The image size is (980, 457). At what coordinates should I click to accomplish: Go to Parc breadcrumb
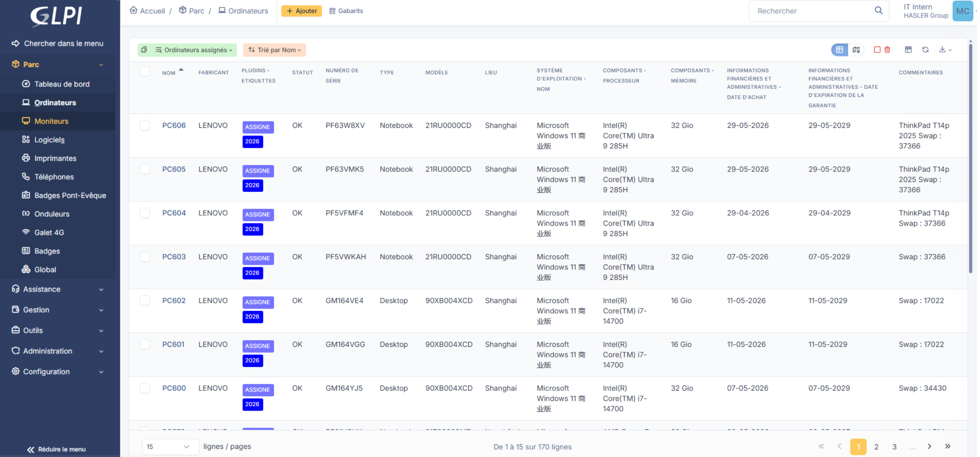tap(192, 11)
